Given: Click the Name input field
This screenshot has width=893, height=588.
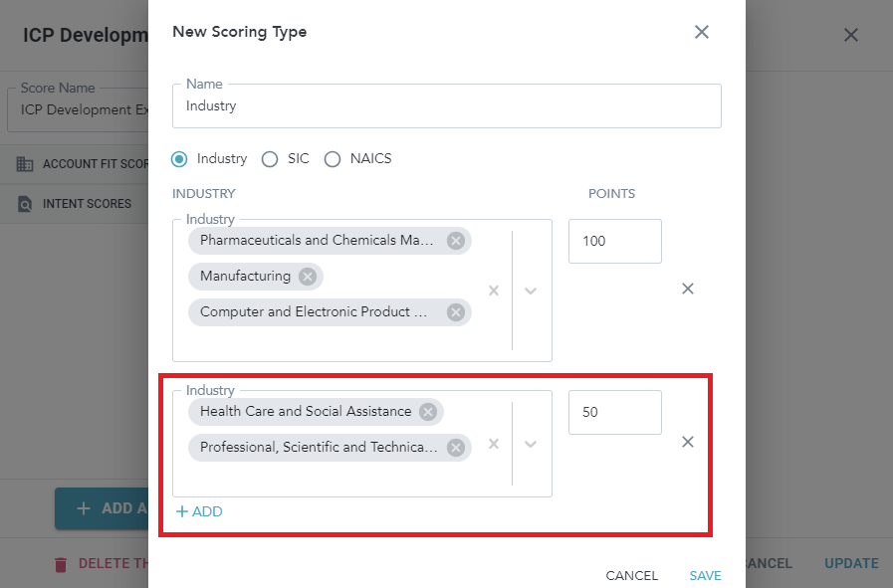Looking at the screenshot, I should 446,105.
